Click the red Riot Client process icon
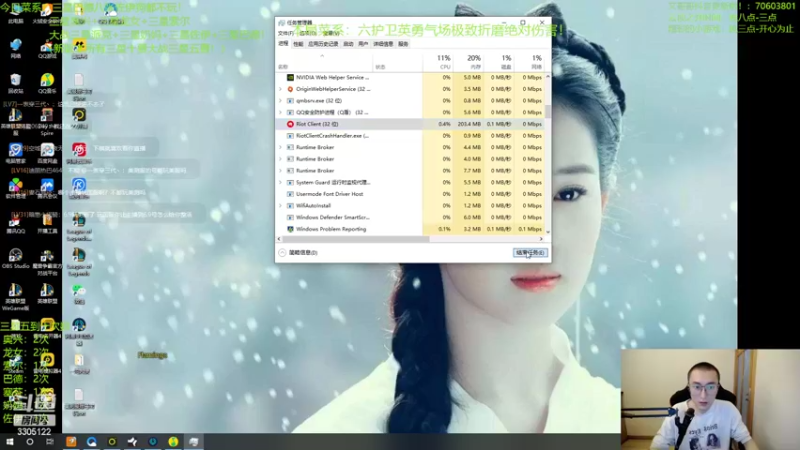The height and width of the screenshot is (450, 800). (x=290, y=124)
